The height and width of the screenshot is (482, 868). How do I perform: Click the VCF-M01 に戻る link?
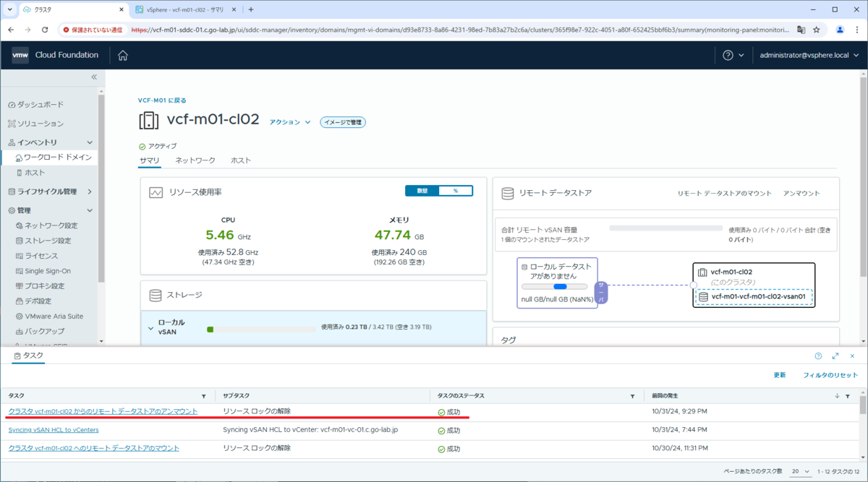point(162,100)
